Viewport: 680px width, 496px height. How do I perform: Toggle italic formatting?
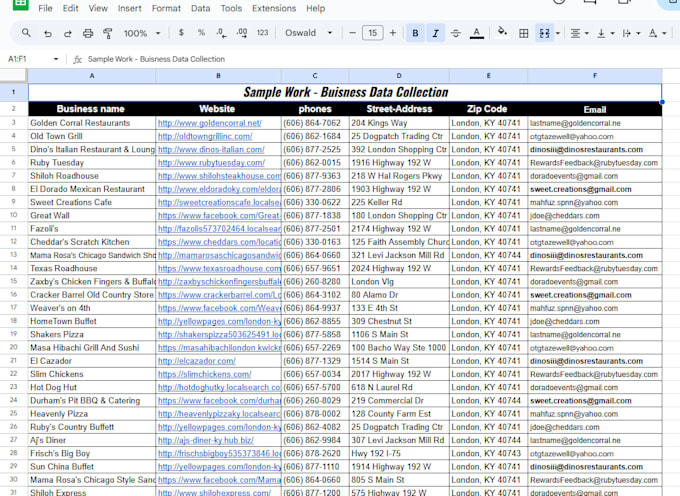pyautogui.click(x=435, y=33)
